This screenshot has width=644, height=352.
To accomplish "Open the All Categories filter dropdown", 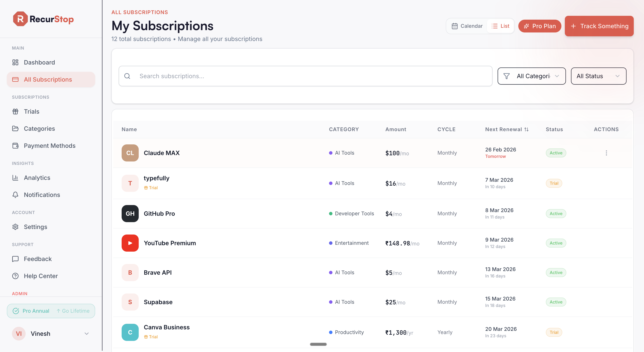I will (x=531, y=76).
